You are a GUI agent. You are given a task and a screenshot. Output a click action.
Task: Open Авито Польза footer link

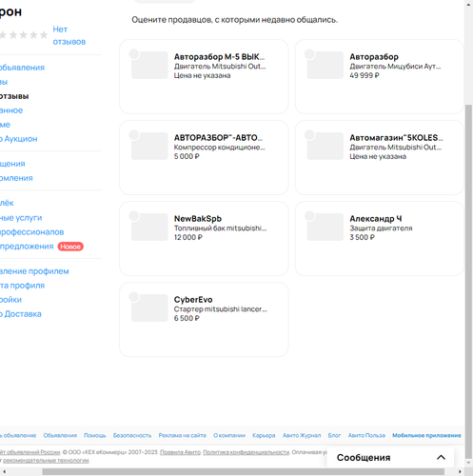coord(366,435)
